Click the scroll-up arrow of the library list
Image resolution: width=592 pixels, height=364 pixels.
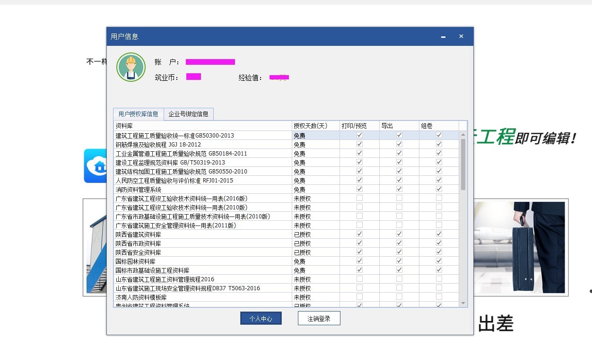pos(463,135)
